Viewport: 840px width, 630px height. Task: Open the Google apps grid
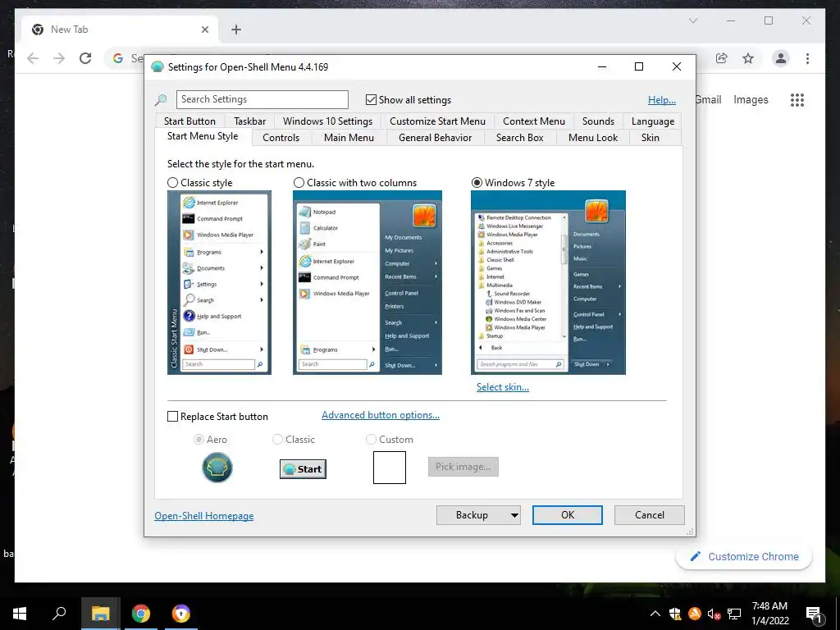797,99
